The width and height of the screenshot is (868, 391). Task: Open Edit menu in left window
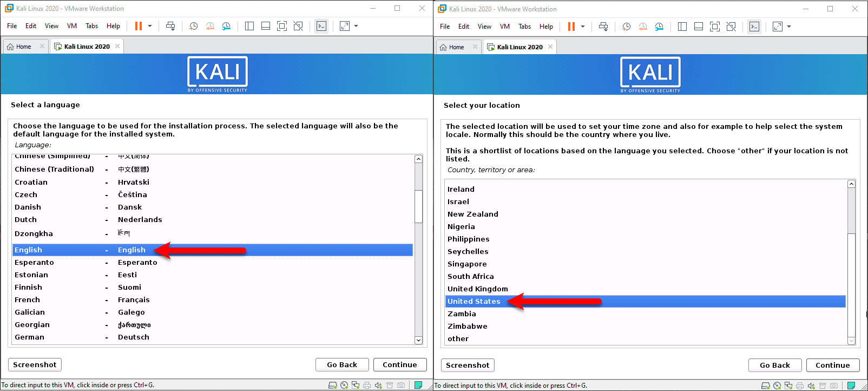31,26
